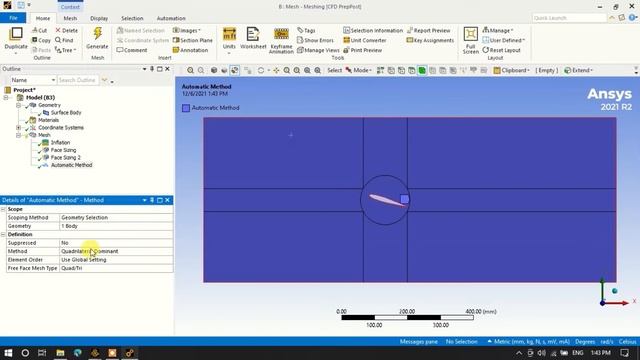Open Key Assignments
The width and height of the screenshot is (640, 360).
pyautogui.click(x=430, y=40)
